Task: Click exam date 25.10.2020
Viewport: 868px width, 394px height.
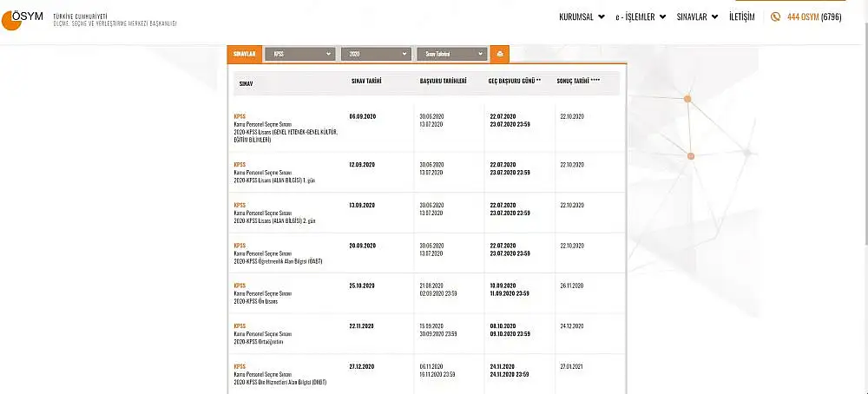Action: 363,286
